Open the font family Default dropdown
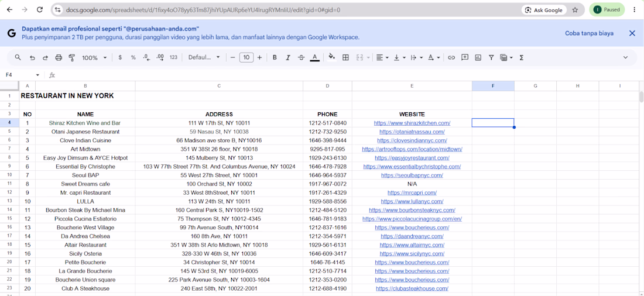 point(204,57)
